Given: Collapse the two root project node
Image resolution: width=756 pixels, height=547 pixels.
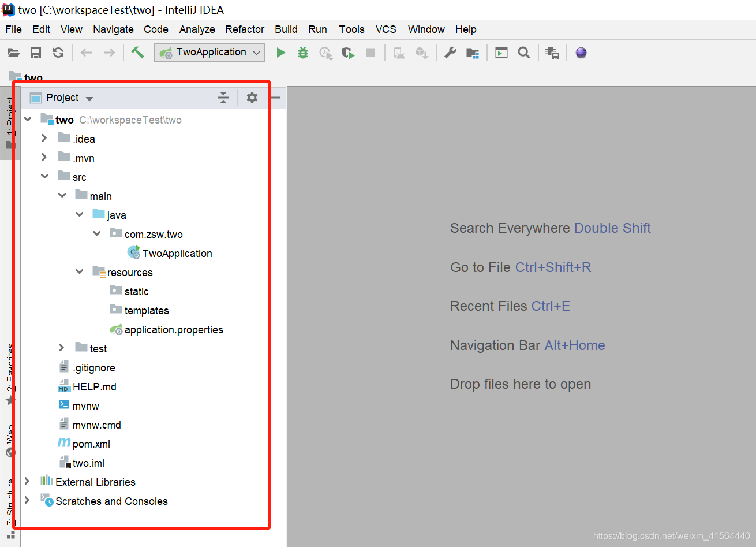Looking at the screenshot, I should tap(28, 119).
